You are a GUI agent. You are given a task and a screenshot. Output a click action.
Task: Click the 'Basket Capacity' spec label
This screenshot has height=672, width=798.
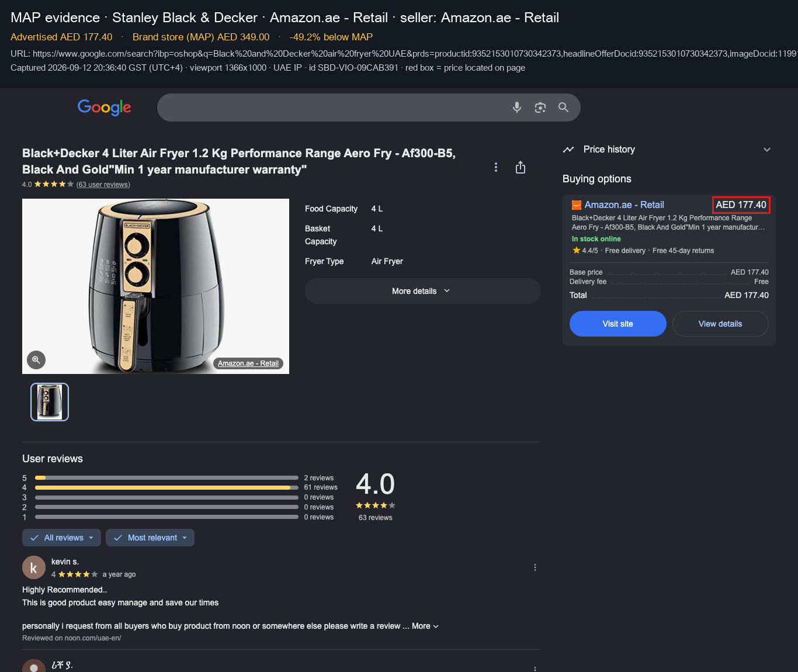pyautogui.click(x=321, y=235)
